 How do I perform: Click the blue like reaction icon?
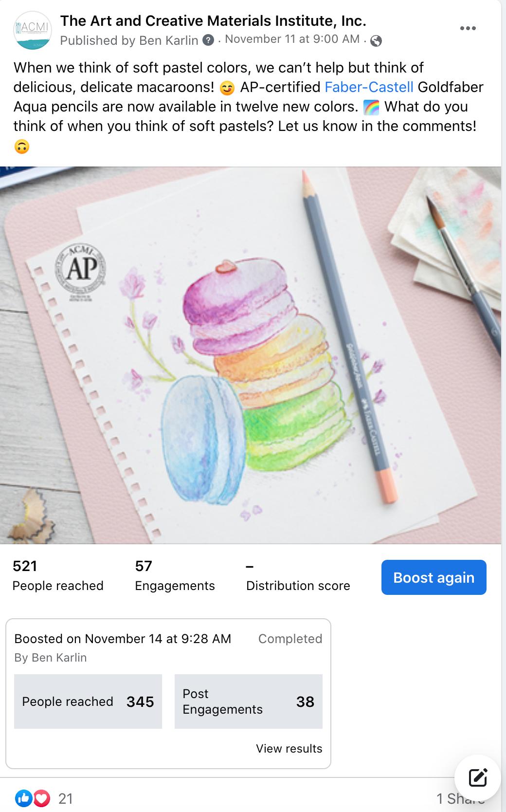(23, 798)
